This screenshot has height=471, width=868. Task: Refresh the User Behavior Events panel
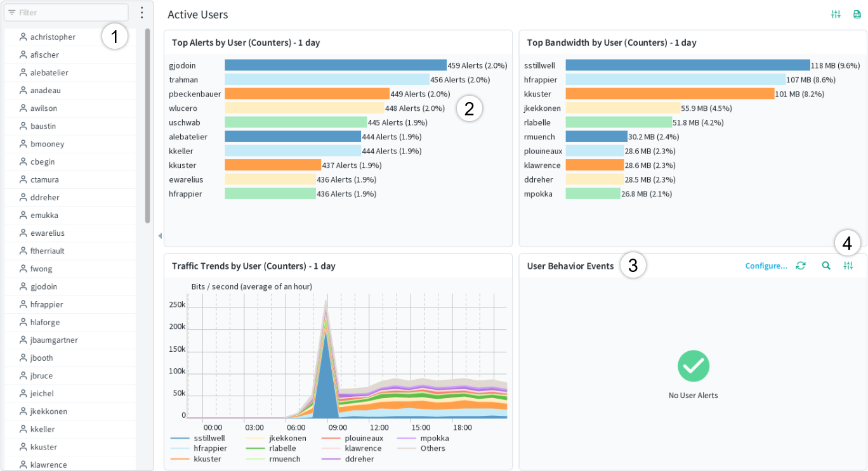click(x=801, y=266)
